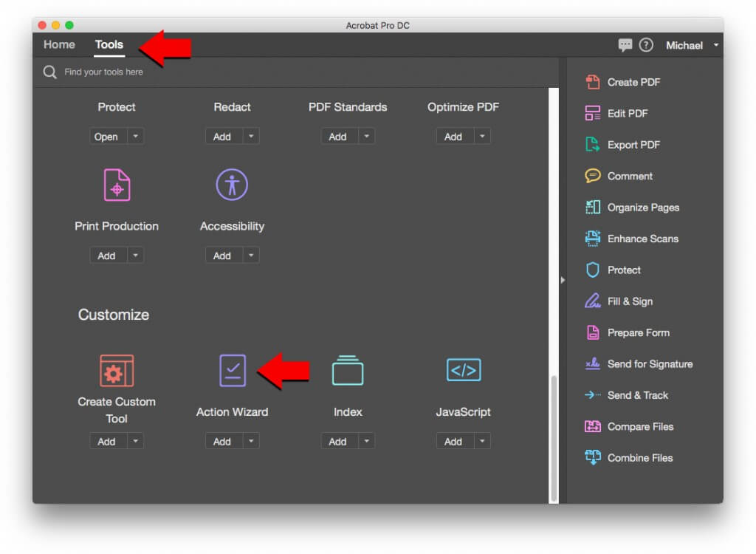Click Add under PDF Standards
756x554 pixels.
click(340, 137)
